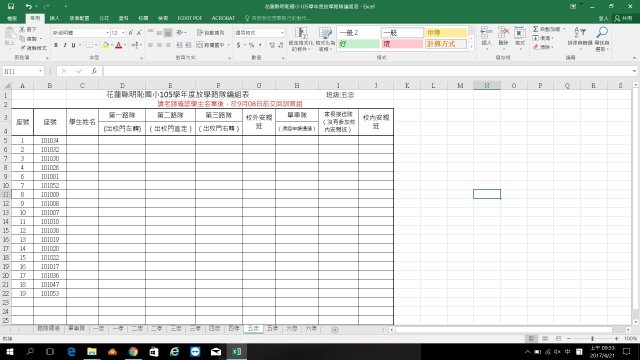The width and height of the screenshot is (640, 360).
Task: Open Conditional Formatting icon menu
Action: coord(301,34)
